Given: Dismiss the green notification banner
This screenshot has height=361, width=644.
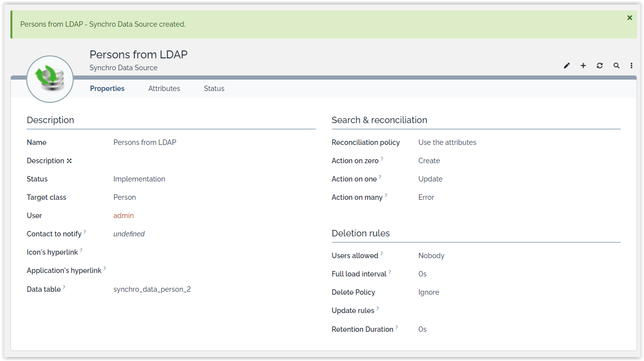Looking at the screenshot, I should (630, 18).
